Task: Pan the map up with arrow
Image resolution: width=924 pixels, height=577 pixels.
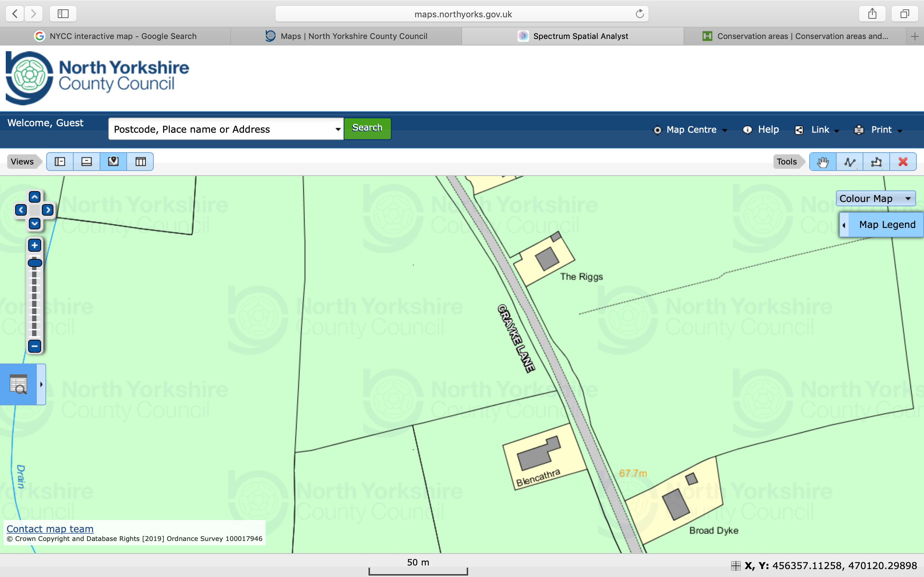Action: click(x=35, y=197)
